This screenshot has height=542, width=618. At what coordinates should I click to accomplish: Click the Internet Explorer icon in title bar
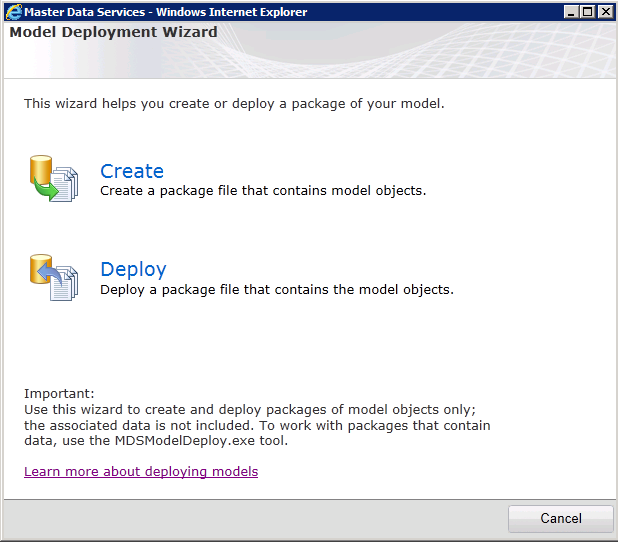14,12
